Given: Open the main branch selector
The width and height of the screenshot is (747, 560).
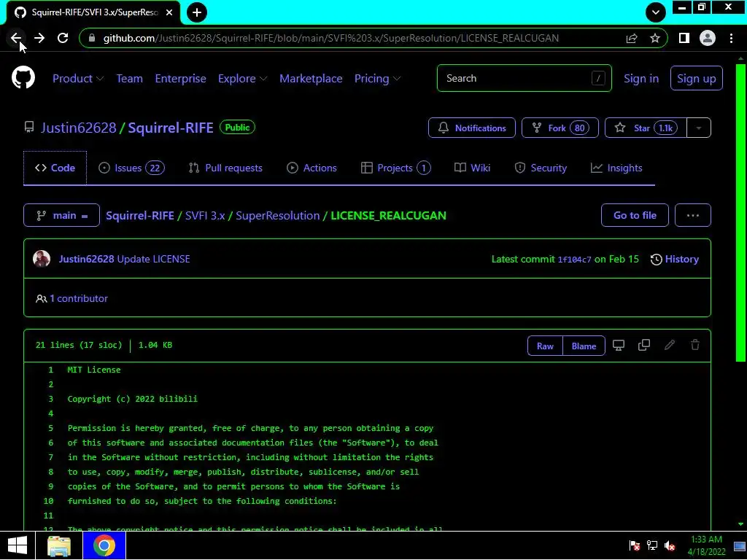Looking at the screenshot, I should point(61,215).
